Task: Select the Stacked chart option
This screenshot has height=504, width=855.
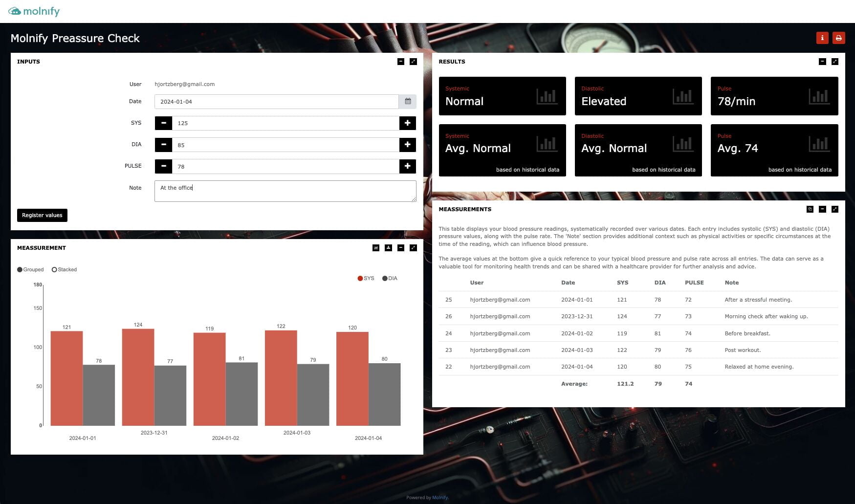Action: pyautogui.click(x=54, y=270)
